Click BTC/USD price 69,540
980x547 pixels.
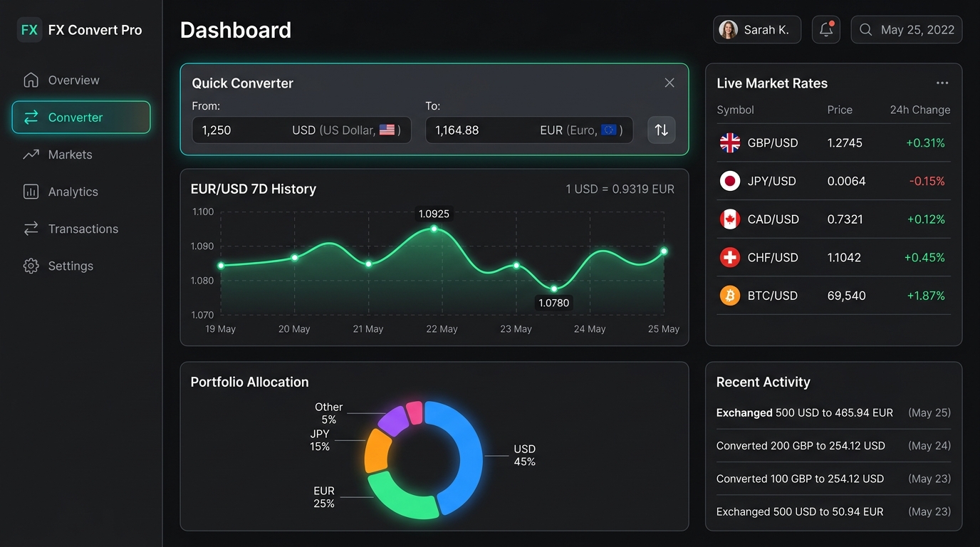pyautogui.click(x=846, y=296)
